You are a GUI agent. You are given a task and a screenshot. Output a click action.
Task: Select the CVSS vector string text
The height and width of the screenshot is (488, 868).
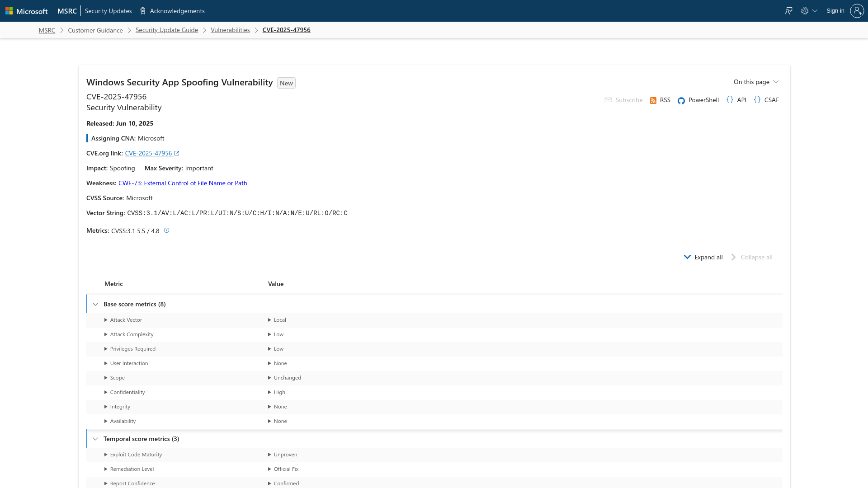point(237,213)
